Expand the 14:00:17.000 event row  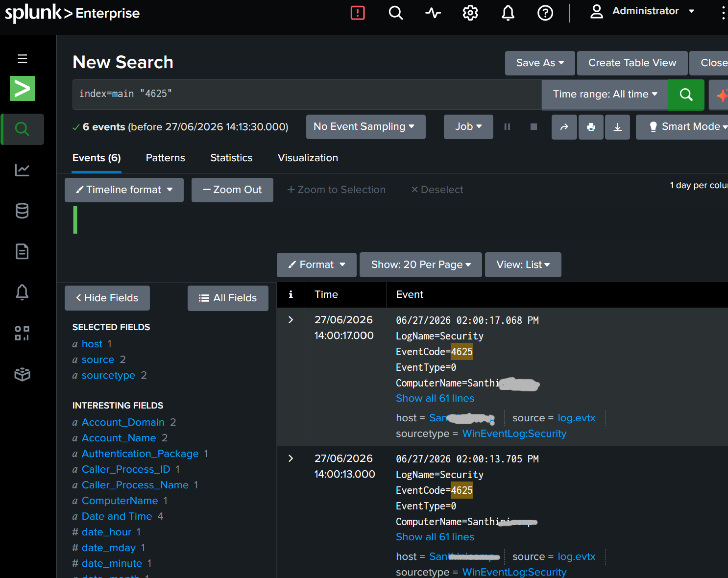coord(291,320)
